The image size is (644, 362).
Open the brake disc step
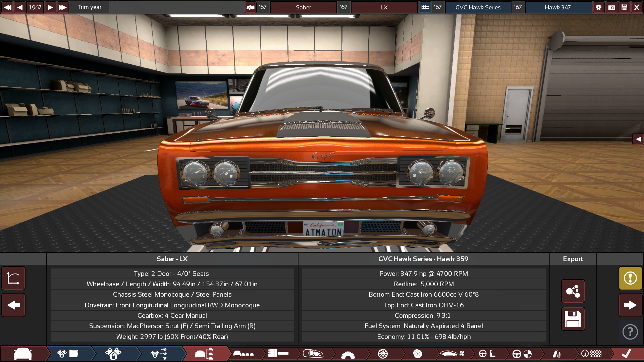[x=418, y=354]
